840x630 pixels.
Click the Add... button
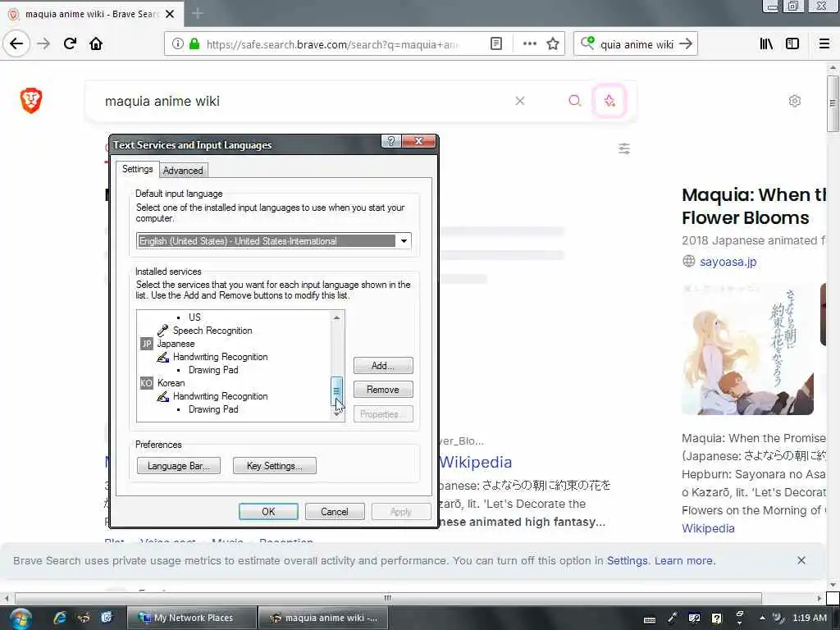[x=383, y=365]
